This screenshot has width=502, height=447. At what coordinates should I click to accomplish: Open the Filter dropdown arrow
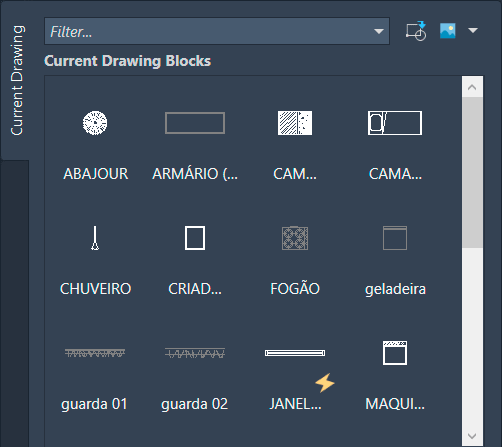tap(379, 31)
